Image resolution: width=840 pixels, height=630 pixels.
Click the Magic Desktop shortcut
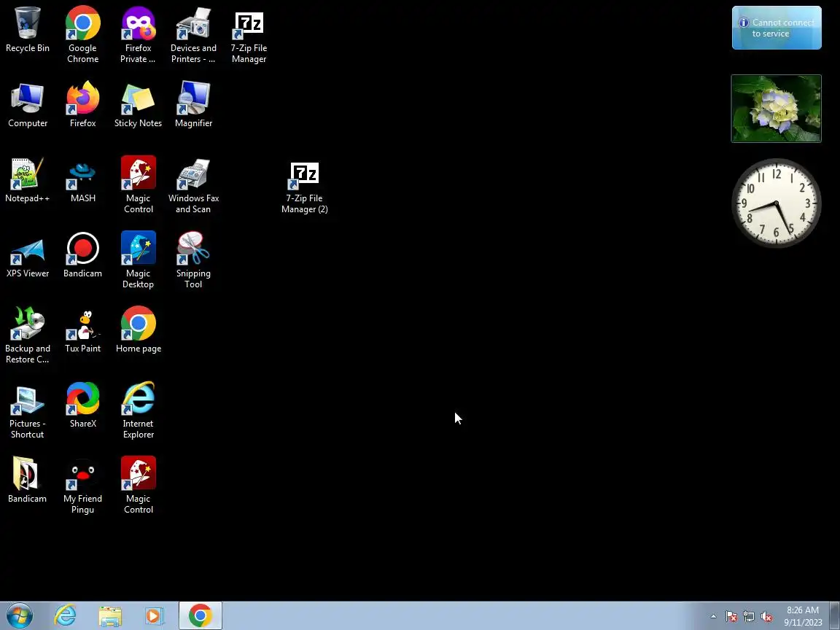pos(139,260)
